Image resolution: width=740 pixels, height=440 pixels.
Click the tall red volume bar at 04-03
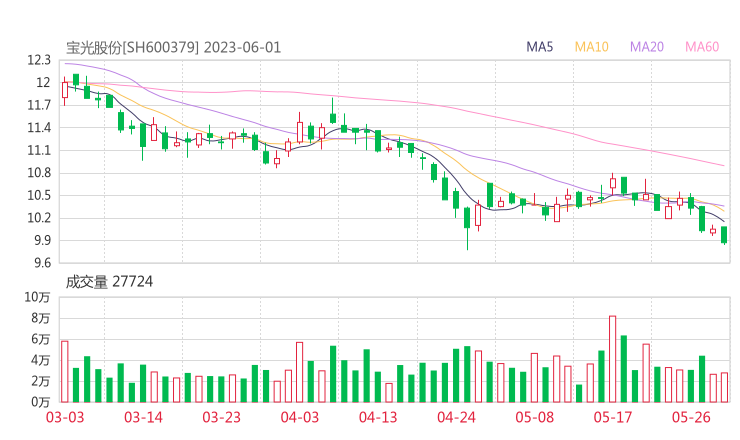tap(299, 372)
